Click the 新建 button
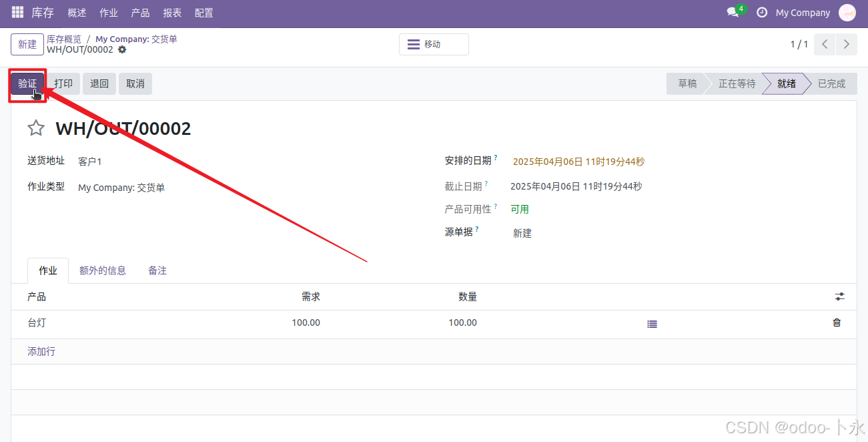This screenshot has width=868, height=442. [27, 44]
